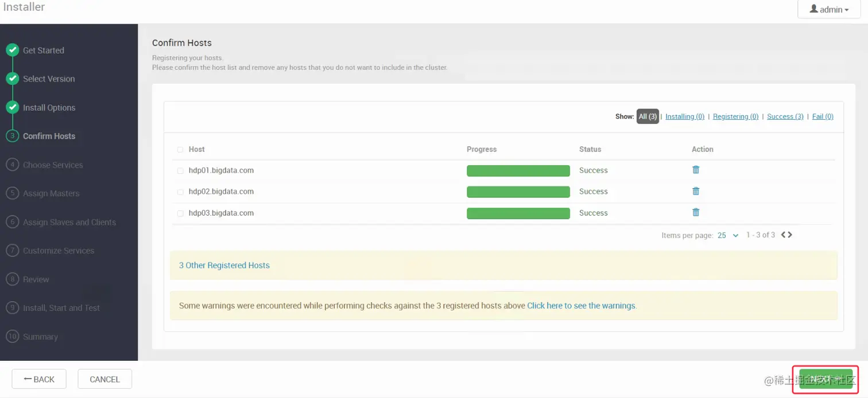Click step 7 circle for Customize Services
Screen dimensions: 868x398
(x=13, y=251)
